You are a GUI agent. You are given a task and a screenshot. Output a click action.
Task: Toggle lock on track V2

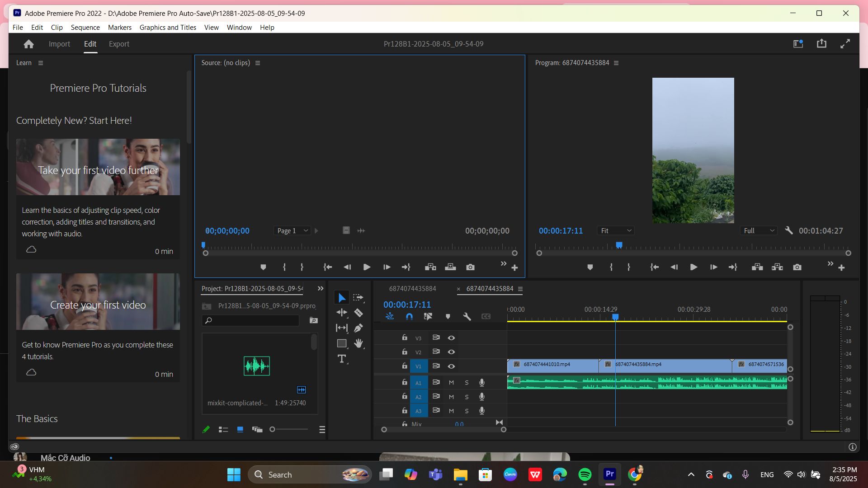point(405,352)
